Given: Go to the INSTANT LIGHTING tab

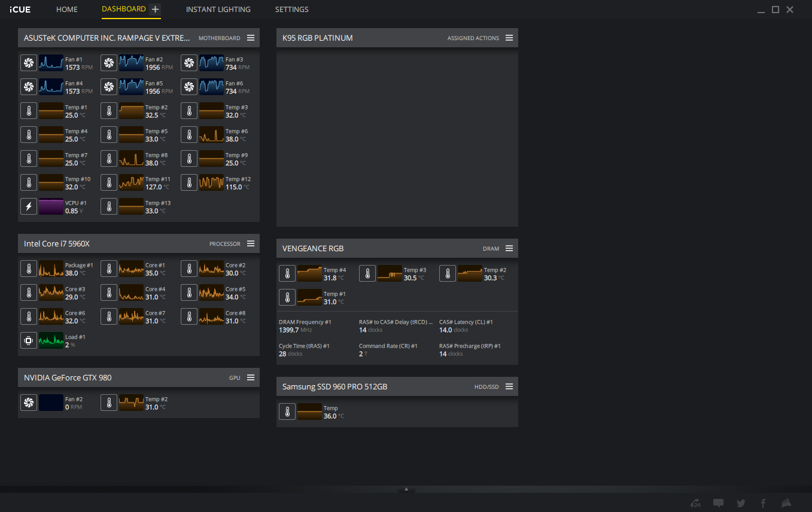Looking at the screenshot, I should tap(218, 10).
